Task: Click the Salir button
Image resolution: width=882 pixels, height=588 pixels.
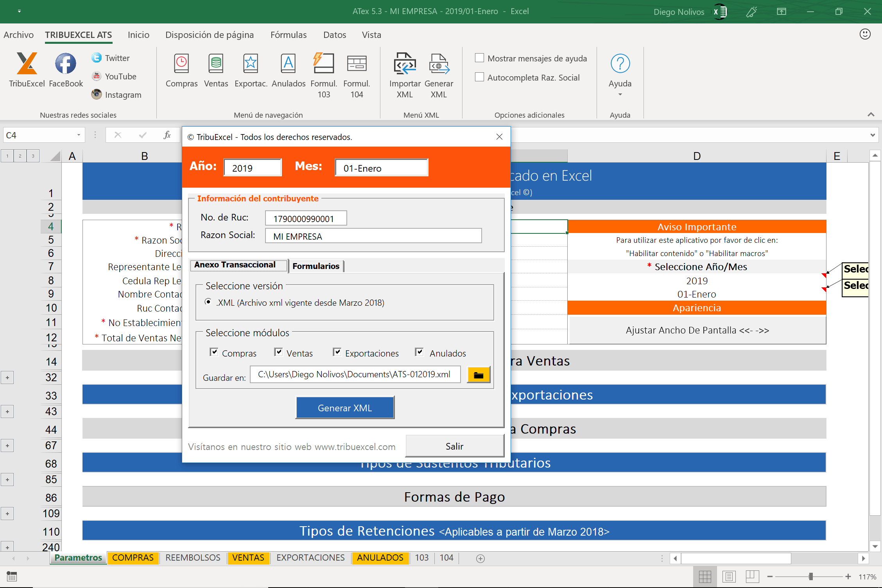Action: tap(454, 446)
